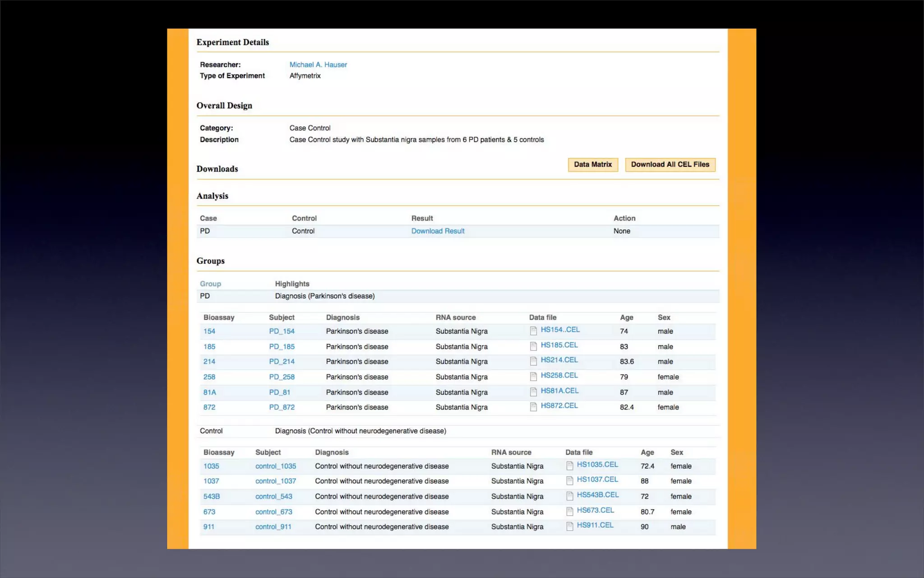
Task: Click file icon beside HS154..CEL
Action: [533, 331]
